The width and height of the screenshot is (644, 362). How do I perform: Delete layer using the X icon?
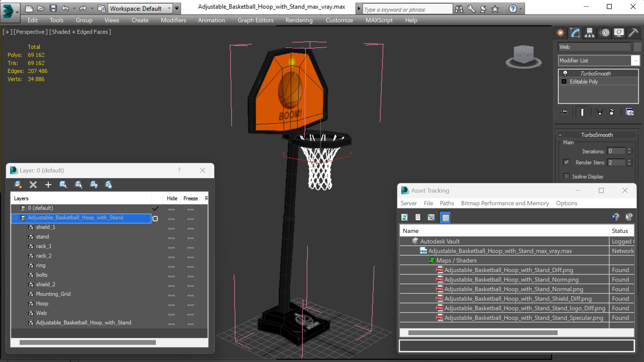click(x=33, y=185)
